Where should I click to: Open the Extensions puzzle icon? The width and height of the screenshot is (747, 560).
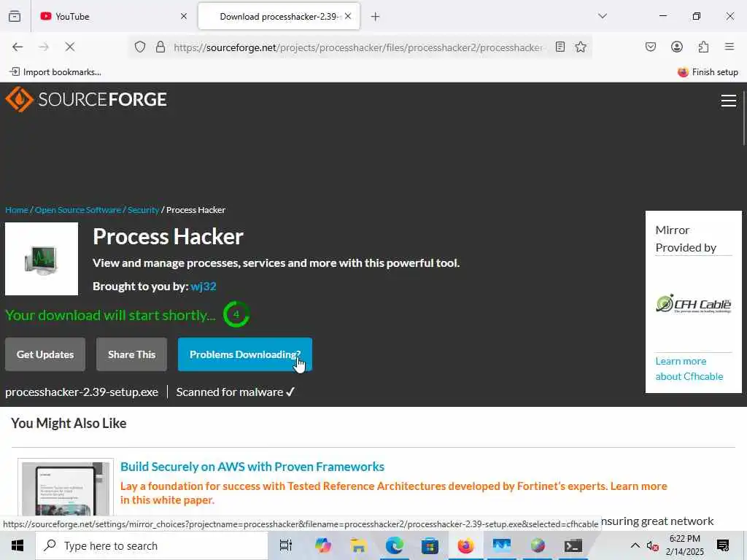click(703, 47)
